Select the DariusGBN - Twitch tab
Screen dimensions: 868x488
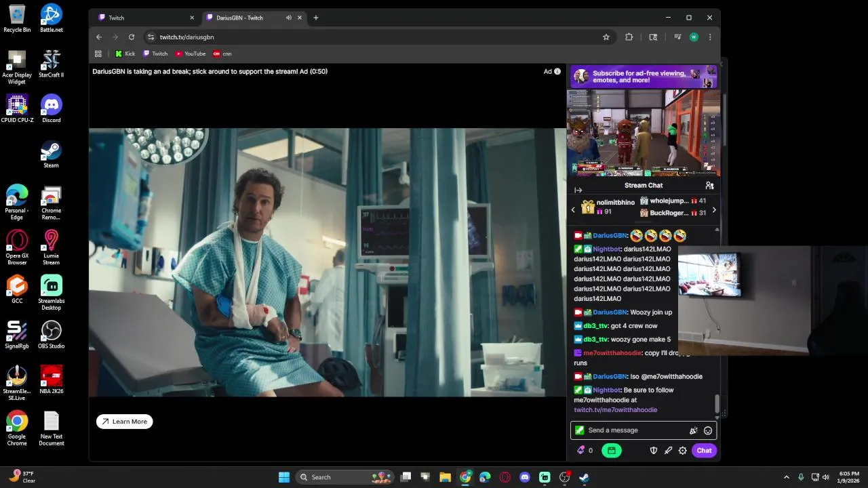click(254, 18)
